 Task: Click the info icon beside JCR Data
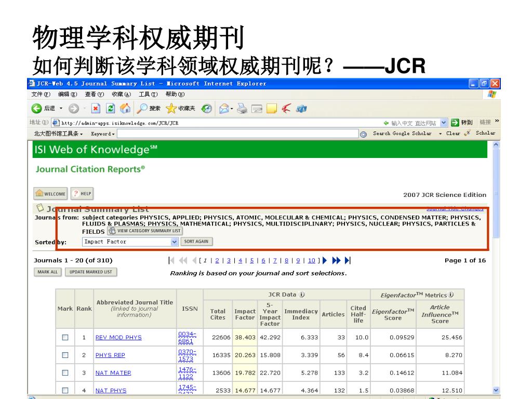302,295
